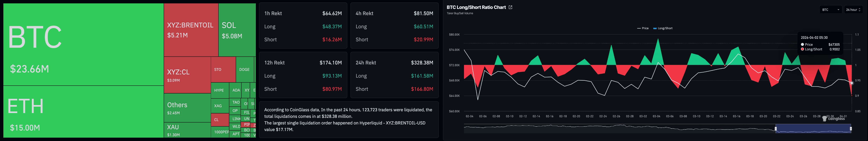Toggle the Price series in chart legend
868x141 pixels.
(x=643, y=28)
